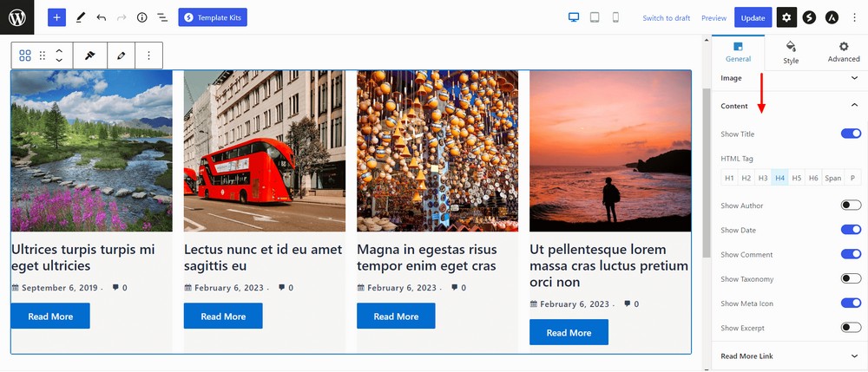Disable the Show Date switch
Viewport: 868px width, 372px height.
pyautogui.click(x=851, y=230)
